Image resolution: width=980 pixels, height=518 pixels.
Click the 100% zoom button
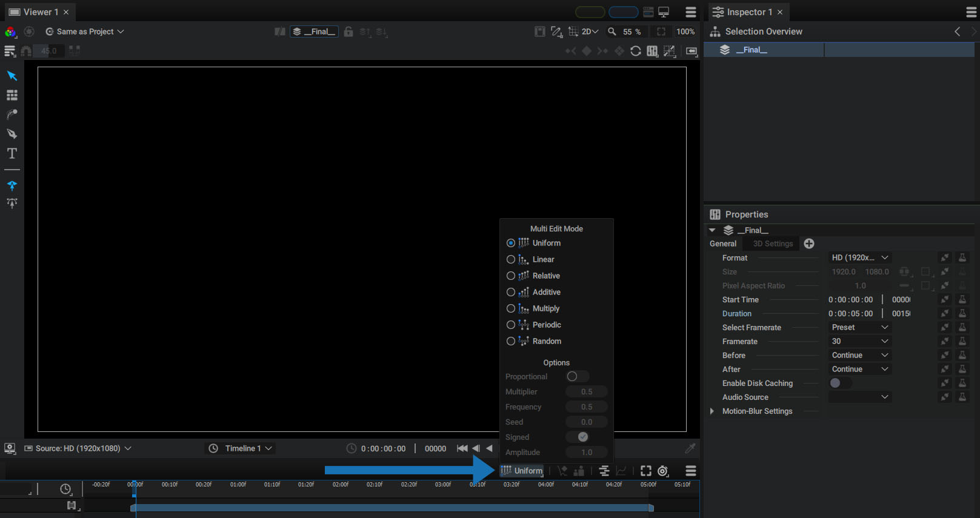pyautogui.click(x=685, y=32)
